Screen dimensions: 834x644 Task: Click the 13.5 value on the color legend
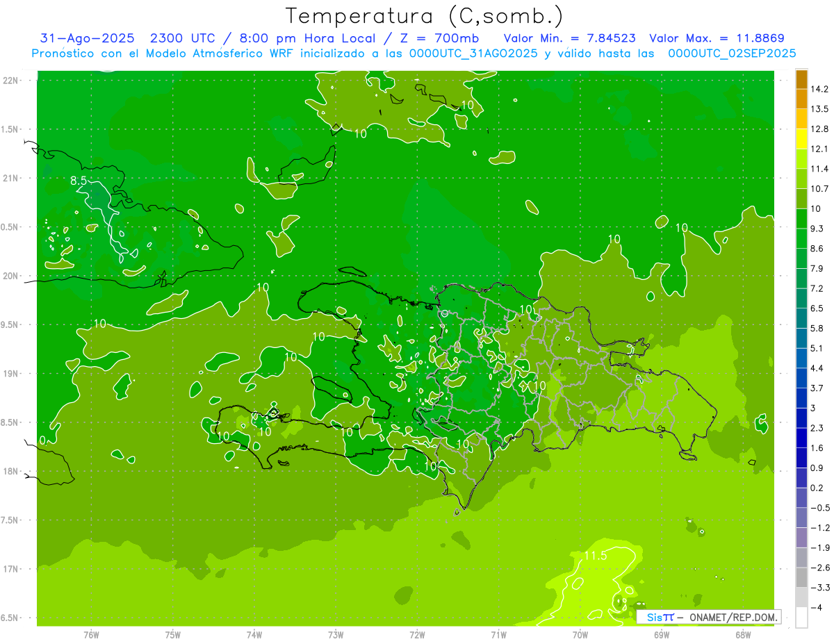click(819, 109)
